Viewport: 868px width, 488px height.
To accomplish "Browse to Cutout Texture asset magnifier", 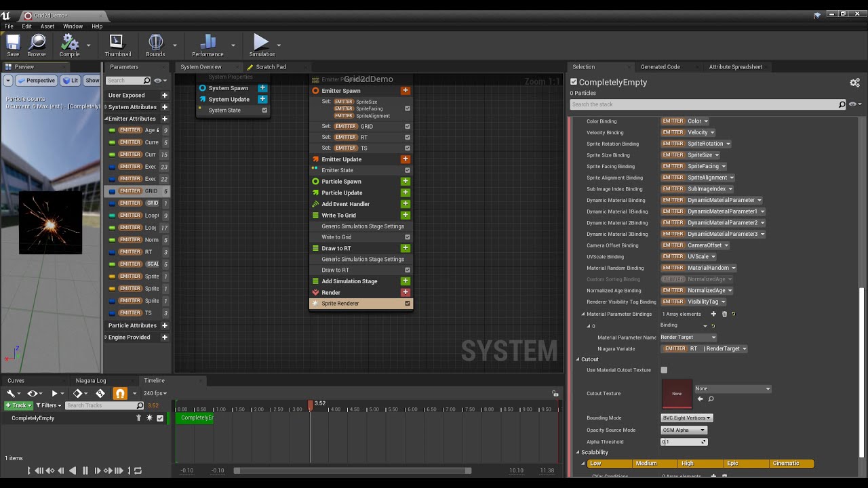I will tap(711, 399).
